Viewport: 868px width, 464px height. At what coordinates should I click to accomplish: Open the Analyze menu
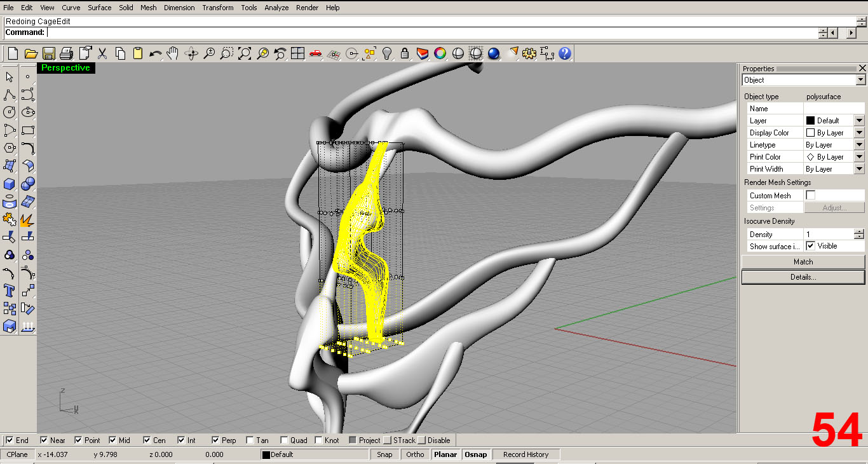pos(276,8)
